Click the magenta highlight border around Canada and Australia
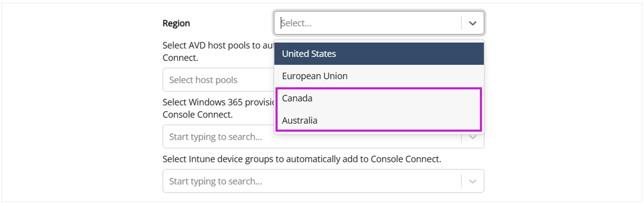 click(481, 110)
